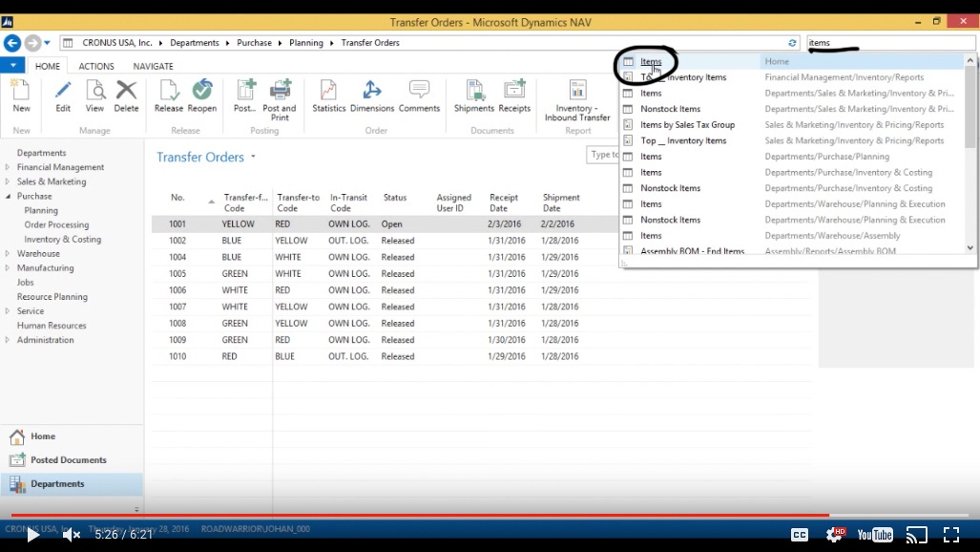This screenshot has height=552, width=980.
Task: Enter fullscreen mode in video player
Action: click(x=951, y=535)
